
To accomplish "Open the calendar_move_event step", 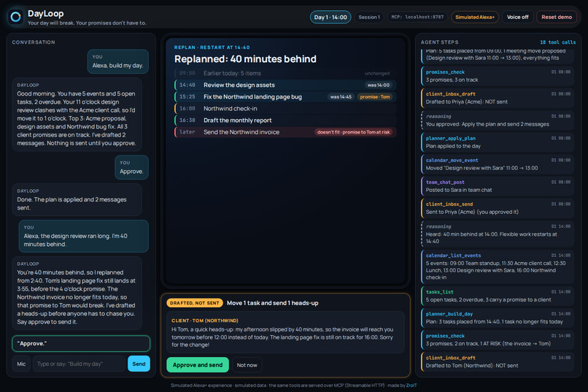I will [498, 164].
